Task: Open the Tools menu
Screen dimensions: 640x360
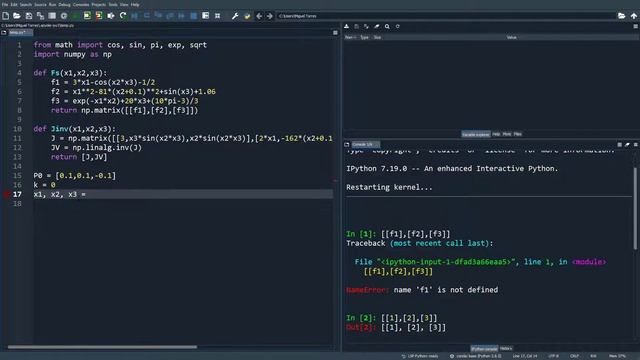Action: coord(113,4)
